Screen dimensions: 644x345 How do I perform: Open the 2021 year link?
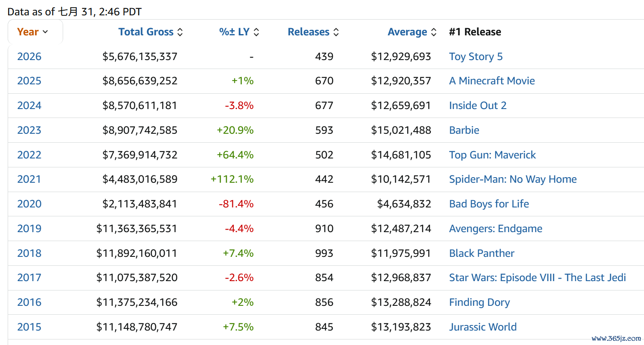coord(29,179)
